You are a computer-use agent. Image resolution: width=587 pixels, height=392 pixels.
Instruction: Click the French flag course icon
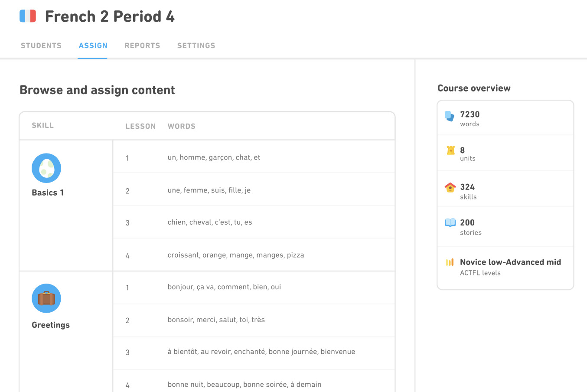(x=28, y=16)
